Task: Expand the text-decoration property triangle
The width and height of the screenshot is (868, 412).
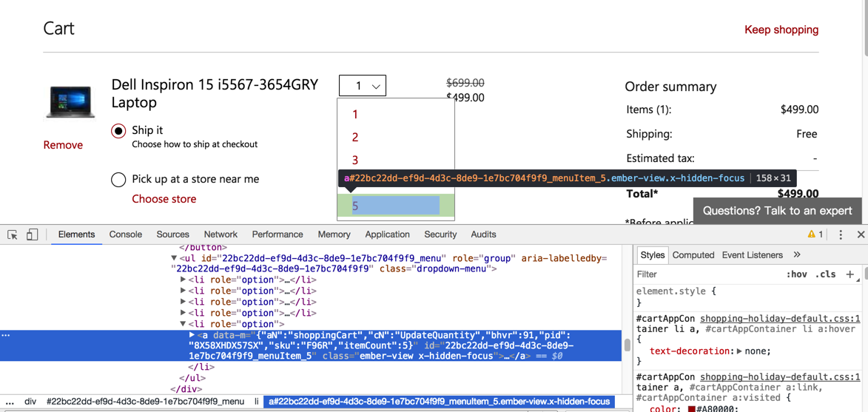Action: [x=740, y=351]
